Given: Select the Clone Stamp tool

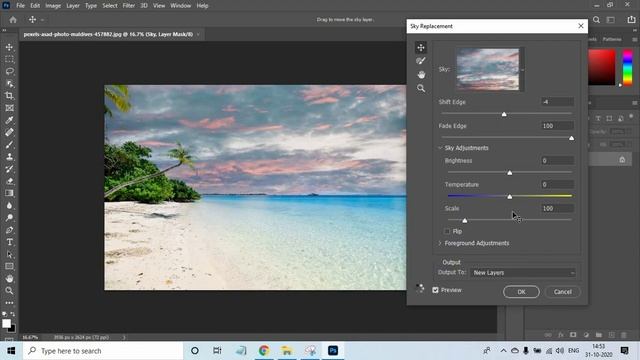Looking at the screenshot, I should pos(9,157).
